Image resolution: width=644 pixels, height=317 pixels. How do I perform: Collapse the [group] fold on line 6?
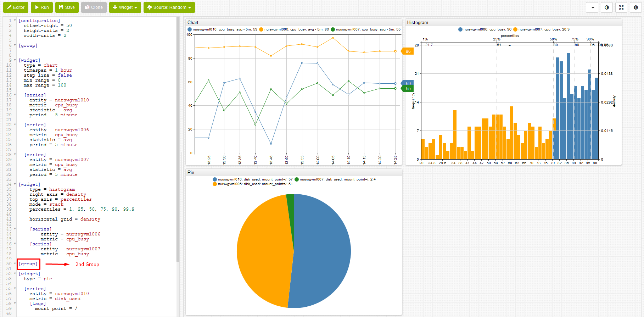(15, 45)
